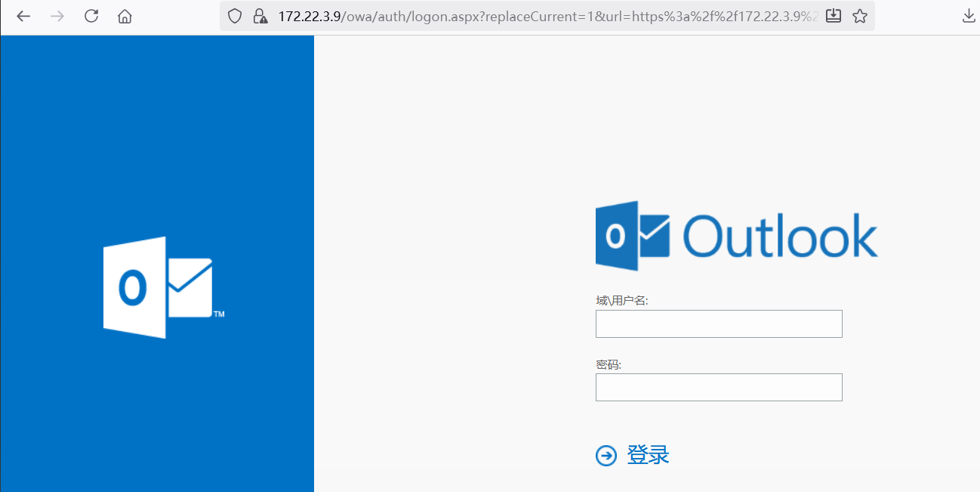Click the save-page icon in address bar
The width and height of the screenshot is (980, 492).
[x=834, y=16]
